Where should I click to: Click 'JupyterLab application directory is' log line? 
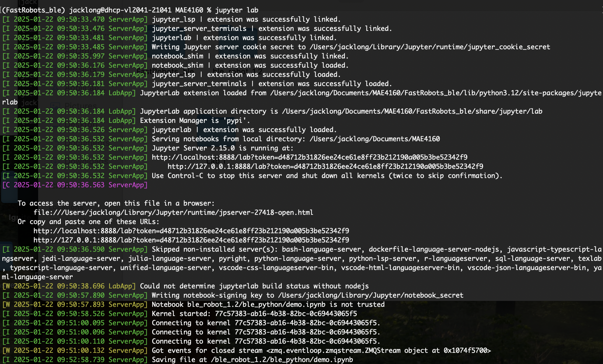272,111
